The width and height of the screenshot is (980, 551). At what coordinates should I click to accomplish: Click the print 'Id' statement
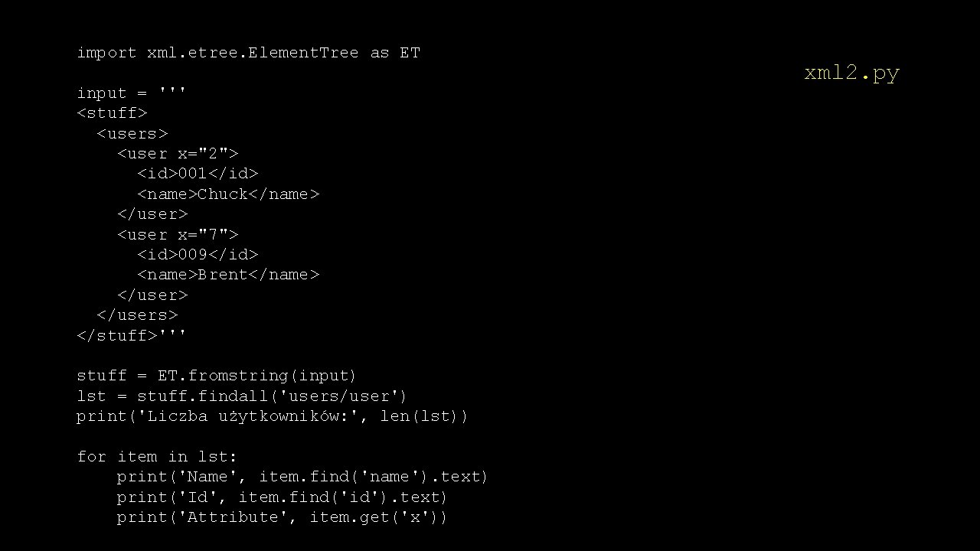tap(282, 497)
